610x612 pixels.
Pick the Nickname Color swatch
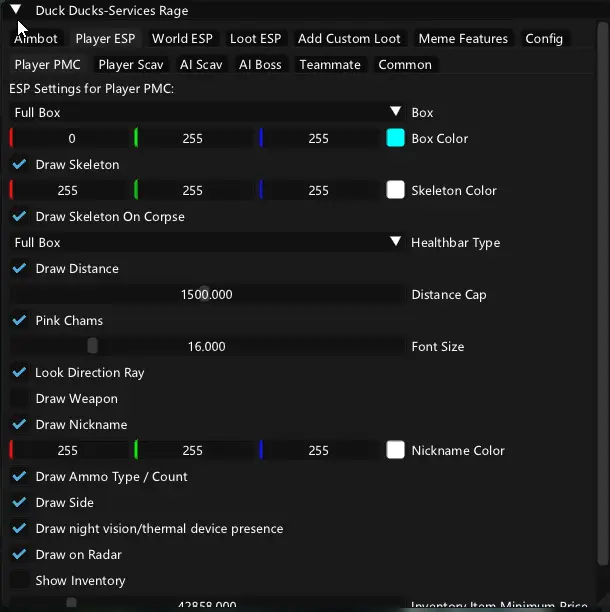(395, 451)
